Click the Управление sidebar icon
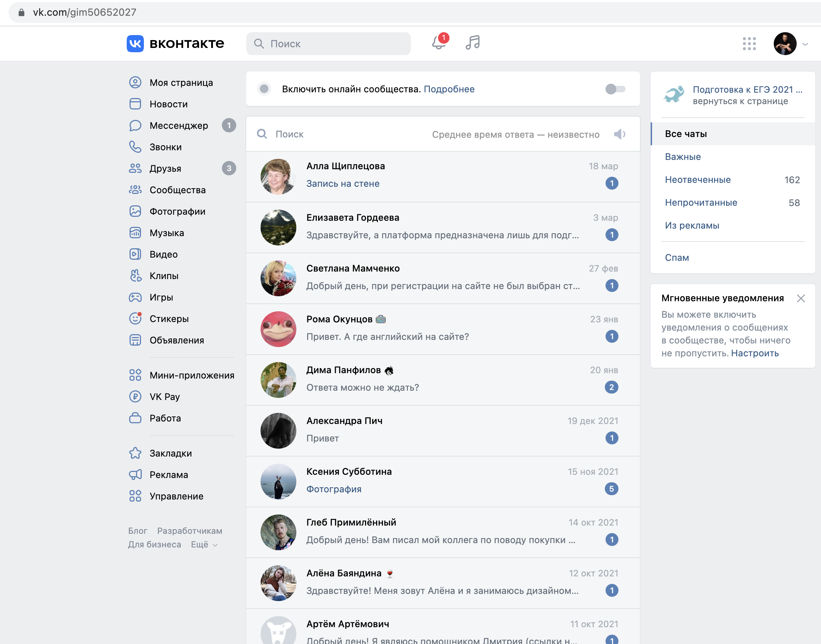Viewport: 821px width, 644px height. 135,496
